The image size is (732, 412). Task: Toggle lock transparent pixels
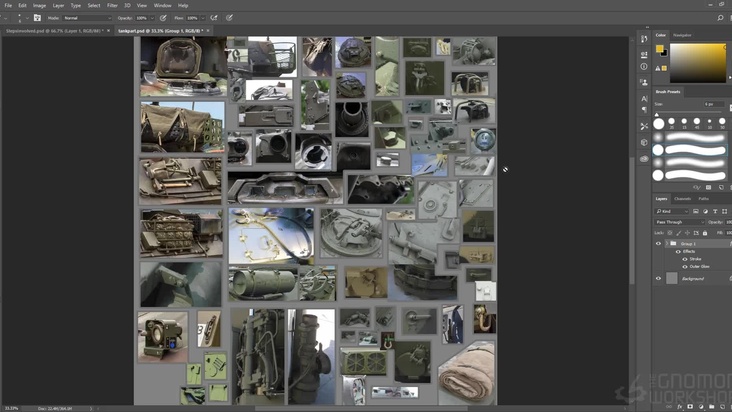(x=670, y=232)
